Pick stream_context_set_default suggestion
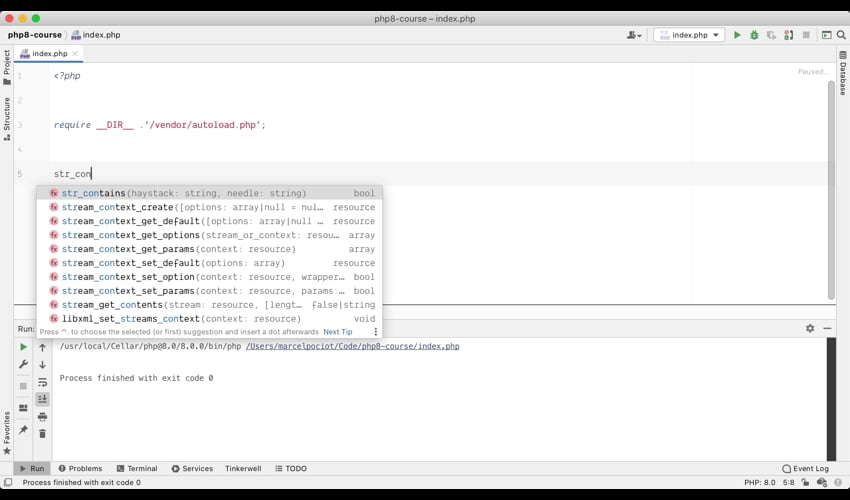 (x=209, y=263)
